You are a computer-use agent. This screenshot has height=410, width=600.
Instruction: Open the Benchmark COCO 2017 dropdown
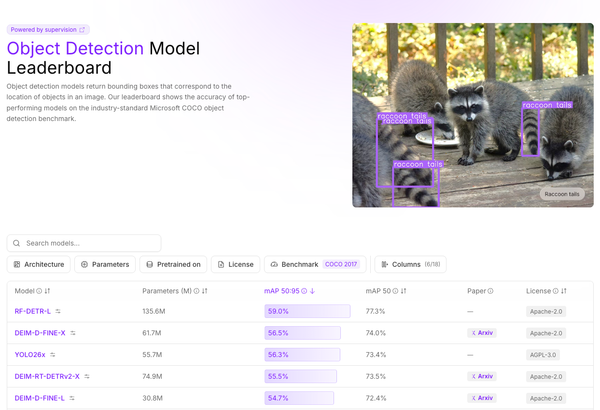tap(314, 264)
